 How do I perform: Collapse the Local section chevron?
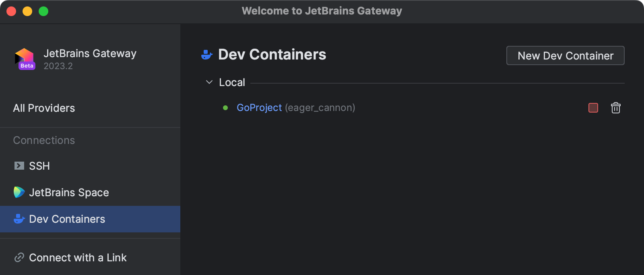[209, 82]
